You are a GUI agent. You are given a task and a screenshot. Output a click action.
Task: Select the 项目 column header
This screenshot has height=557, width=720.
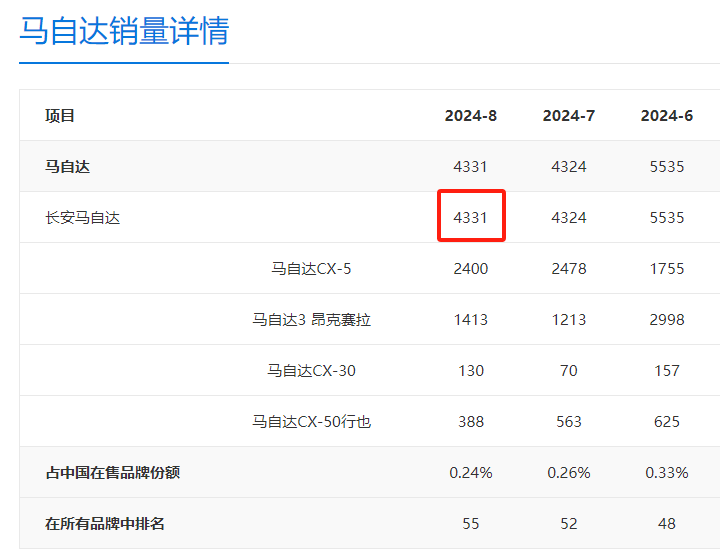60,116
